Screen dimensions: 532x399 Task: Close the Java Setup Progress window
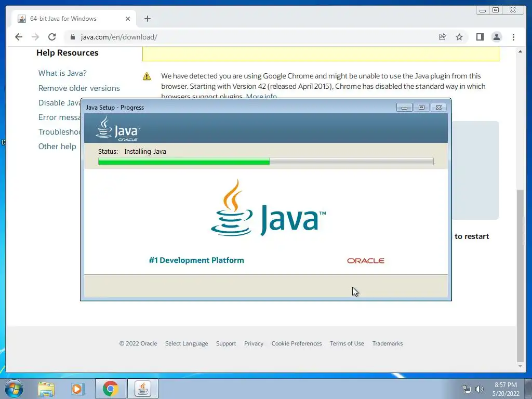tap(438, 107)
